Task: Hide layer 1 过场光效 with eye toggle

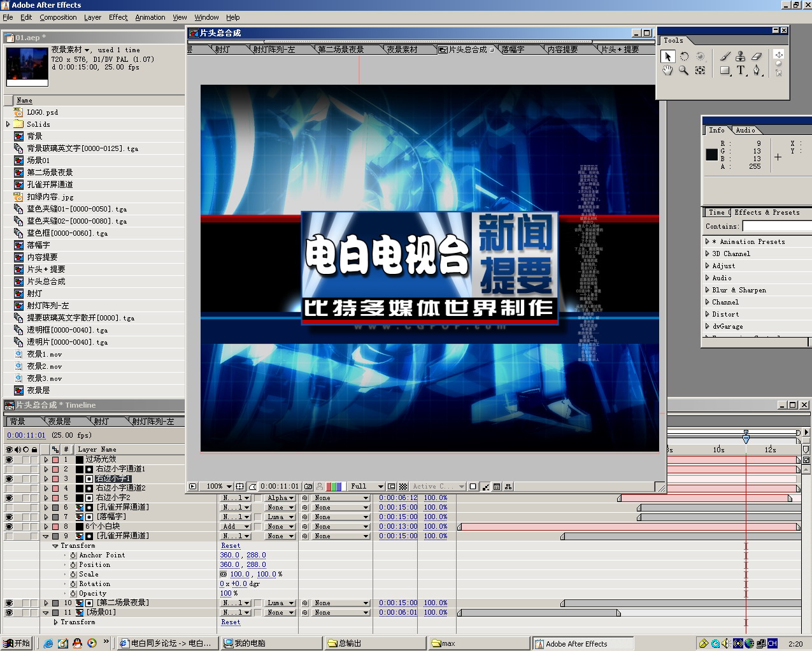Action: [x=9, y=459]
